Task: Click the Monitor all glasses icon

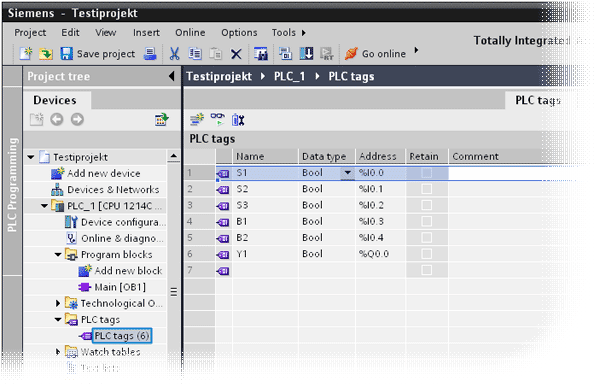Action: [218, 119]
